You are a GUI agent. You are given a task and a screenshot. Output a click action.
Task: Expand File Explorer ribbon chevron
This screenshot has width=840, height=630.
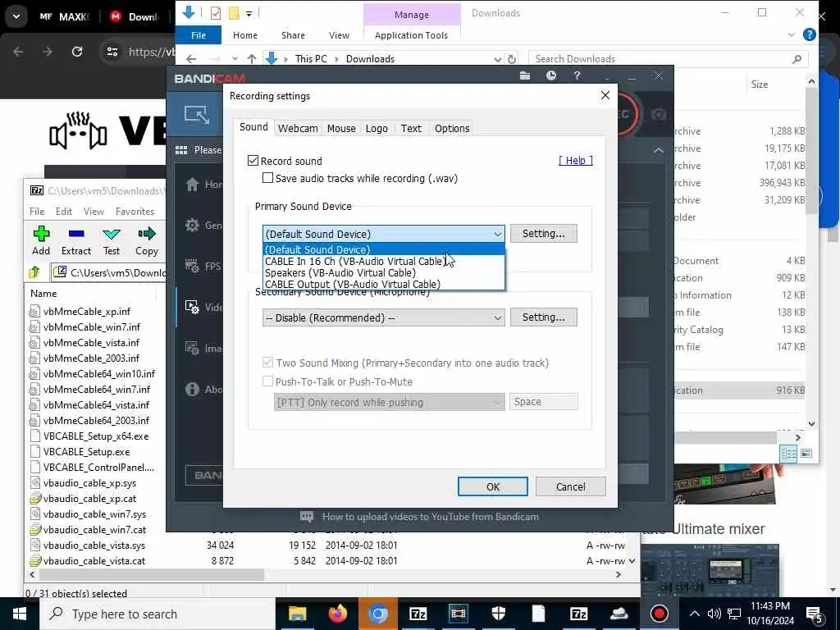click(792, 34)
